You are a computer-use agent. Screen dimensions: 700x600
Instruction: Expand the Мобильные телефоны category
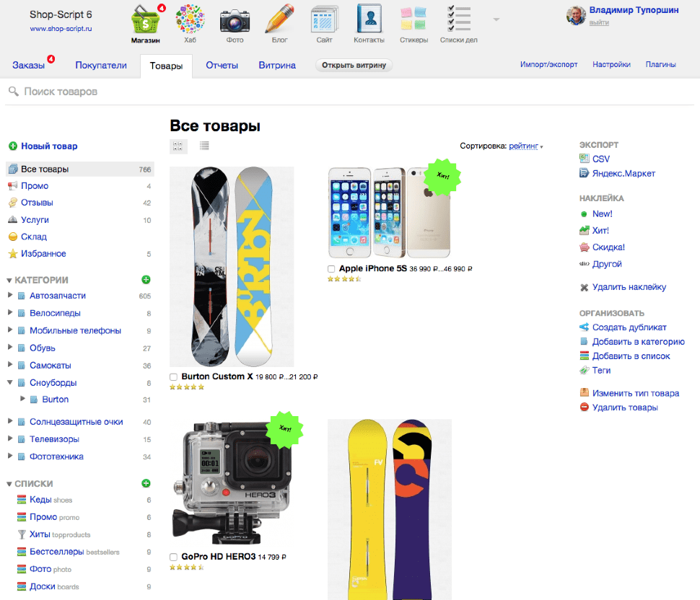tap(10, 330)
